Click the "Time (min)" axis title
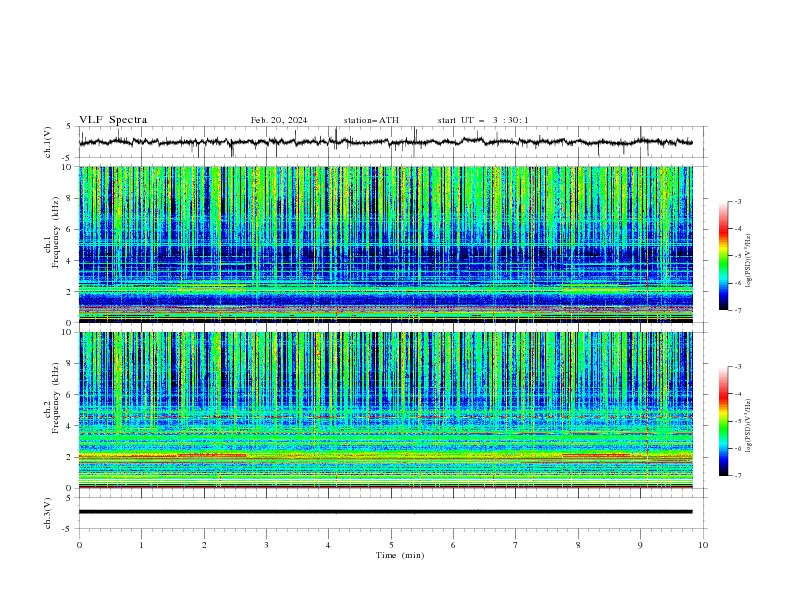Image resolution: width=792 pixels, height=612 pixels. point(400,555)
